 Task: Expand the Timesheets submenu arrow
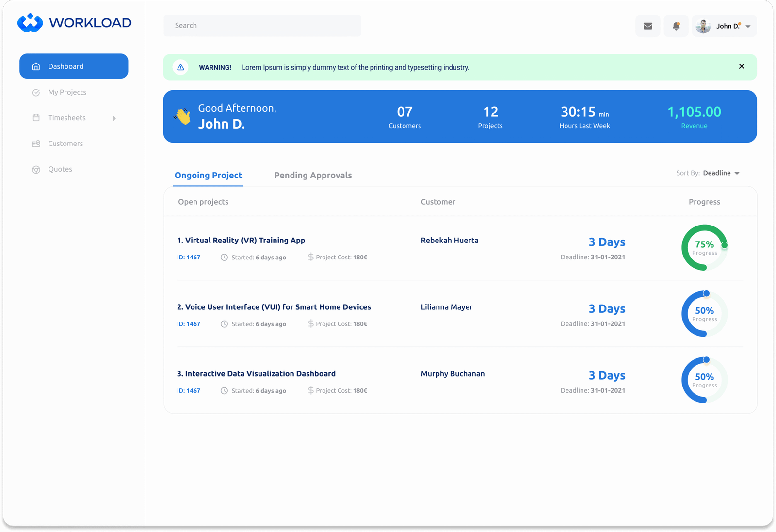pos(114,118)
